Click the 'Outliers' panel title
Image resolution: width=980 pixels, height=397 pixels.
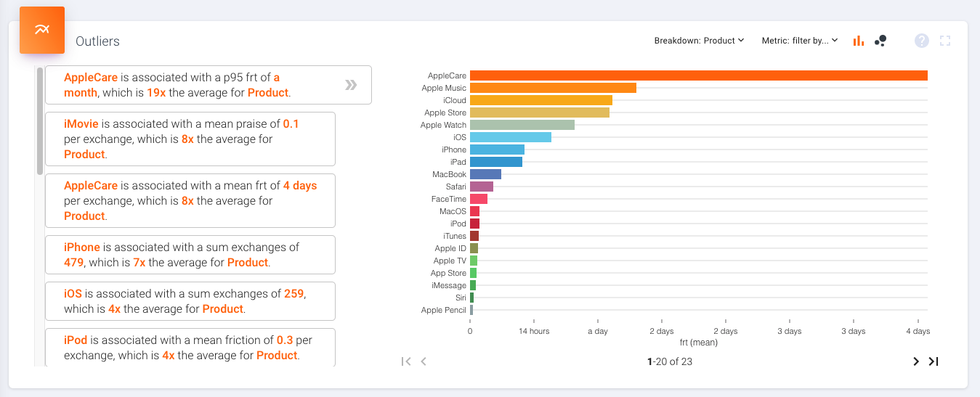click(97, 41)
